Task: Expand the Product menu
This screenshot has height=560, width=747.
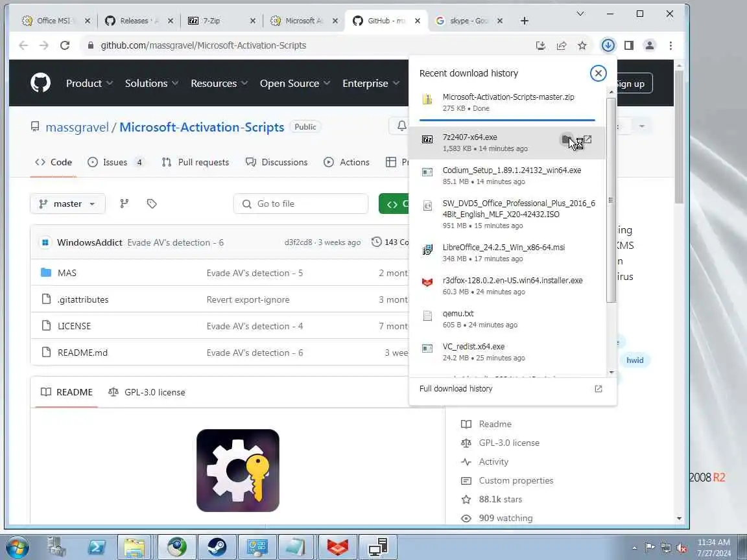Action: point(89,84)
